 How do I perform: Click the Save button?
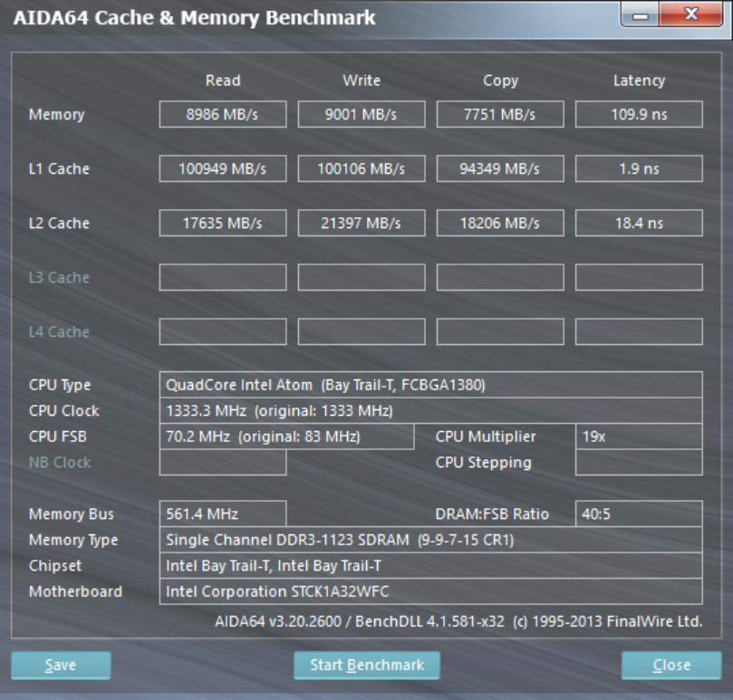point(60,665)
